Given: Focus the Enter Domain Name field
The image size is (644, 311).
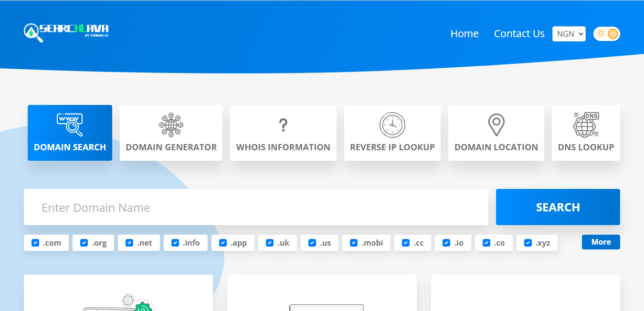Looking at the screenshot, I should pyautogui.click(x=256, y=207).
